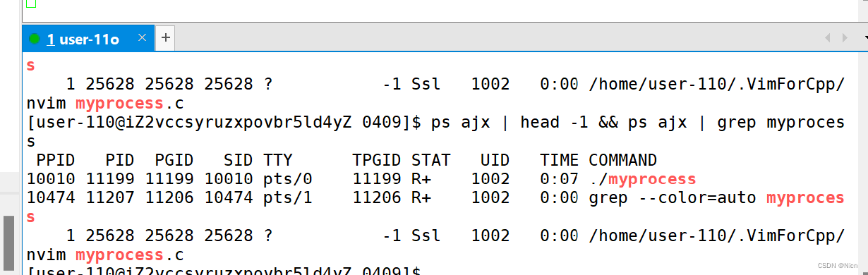Click the PPID value 10474 of grep row
868x275 pixels.
coord(50,198)
